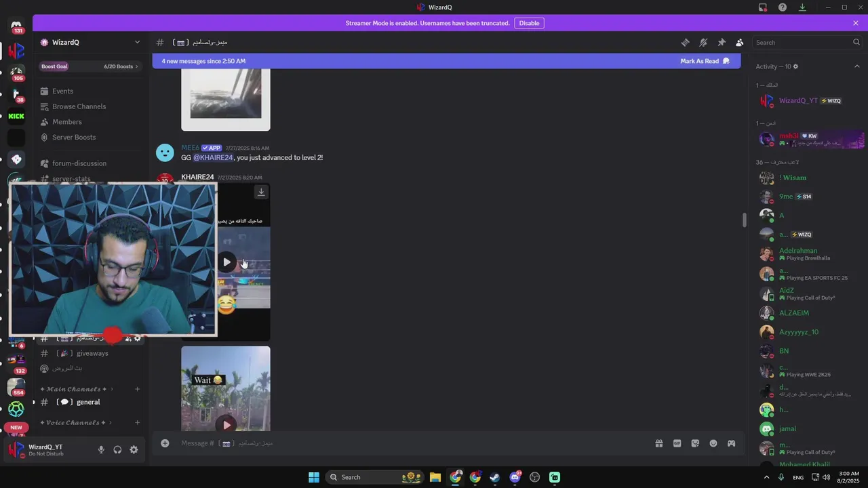Open the GIF picker
The height and width of the screenshot is (488, 868).
click(677, 443)
